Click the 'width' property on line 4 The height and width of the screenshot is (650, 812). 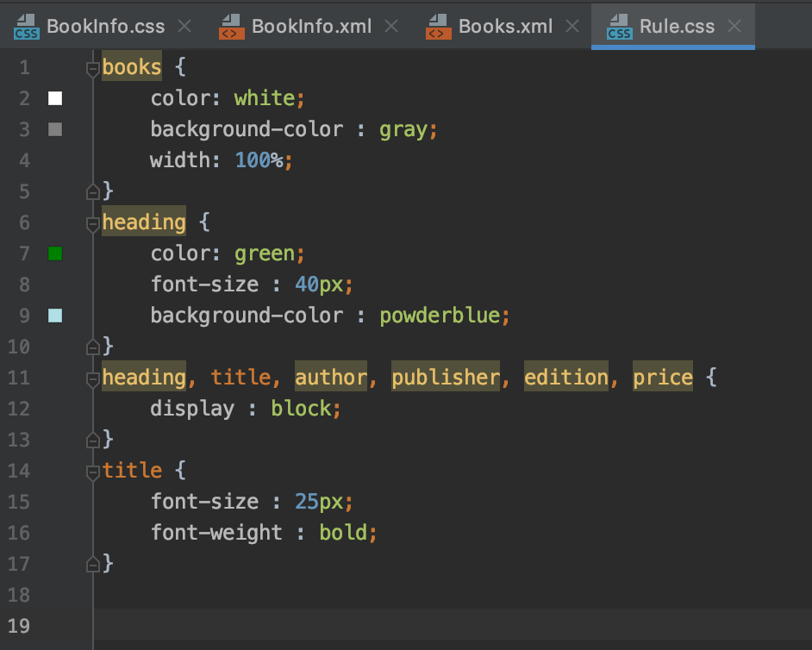[179, 160]
